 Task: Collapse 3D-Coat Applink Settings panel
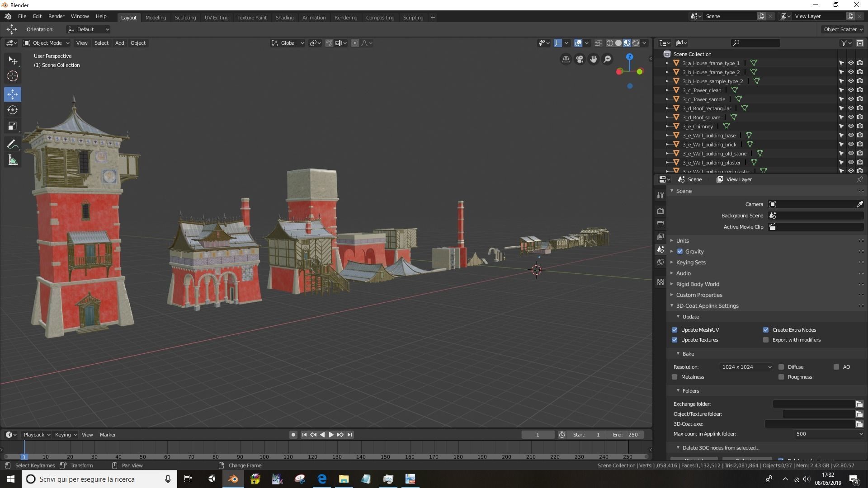(x=707, y=306)
